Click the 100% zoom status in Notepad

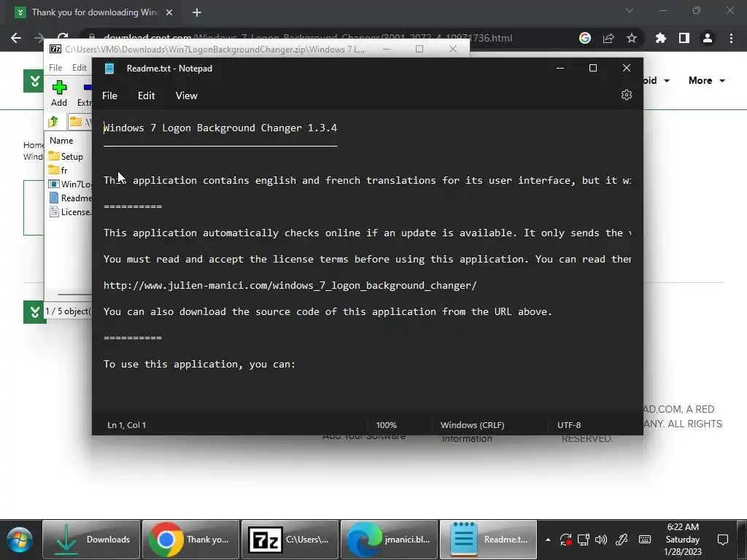point(387,425)
